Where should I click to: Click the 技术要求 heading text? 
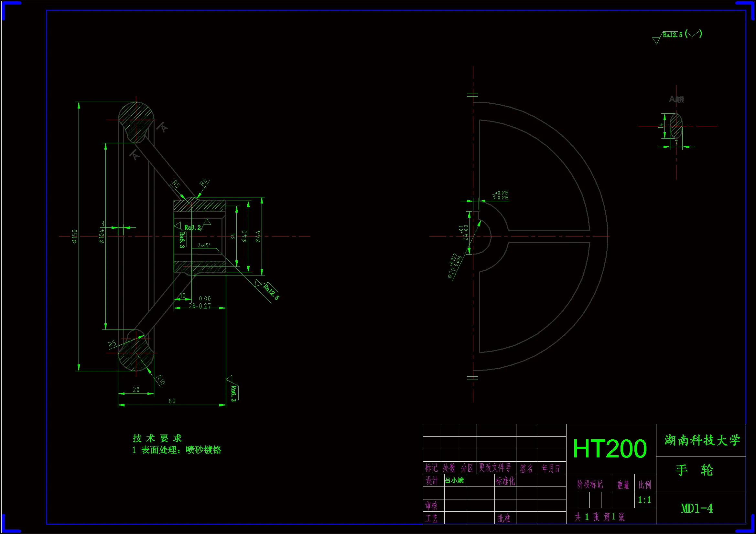157,438
